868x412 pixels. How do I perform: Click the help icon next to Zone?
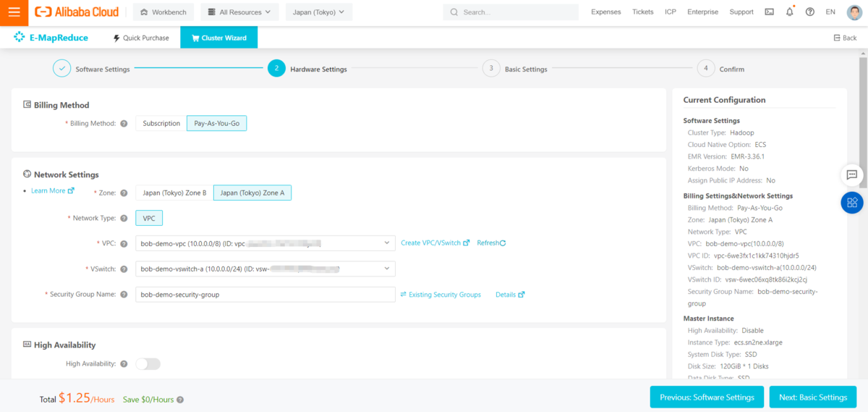pos(124,193)
